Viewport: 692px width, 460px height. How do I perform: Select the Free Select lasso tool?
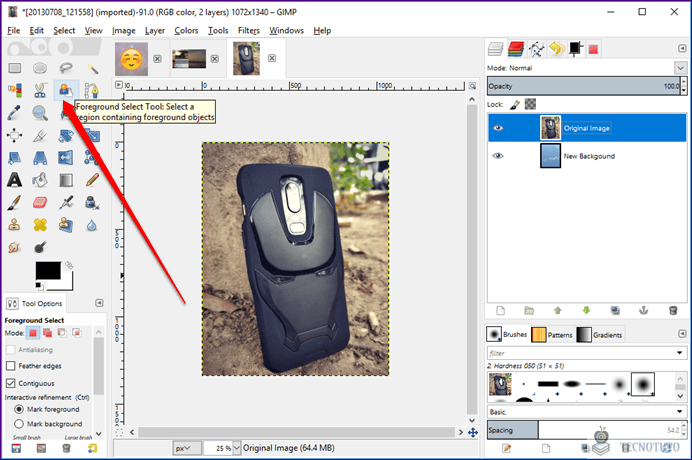click(66, 68)
